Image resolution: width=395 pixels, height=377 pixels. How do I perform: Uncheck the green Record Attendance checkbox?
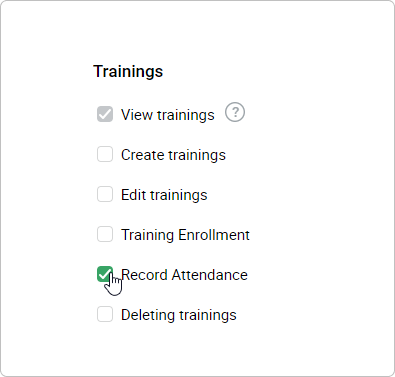coord(105,274)
